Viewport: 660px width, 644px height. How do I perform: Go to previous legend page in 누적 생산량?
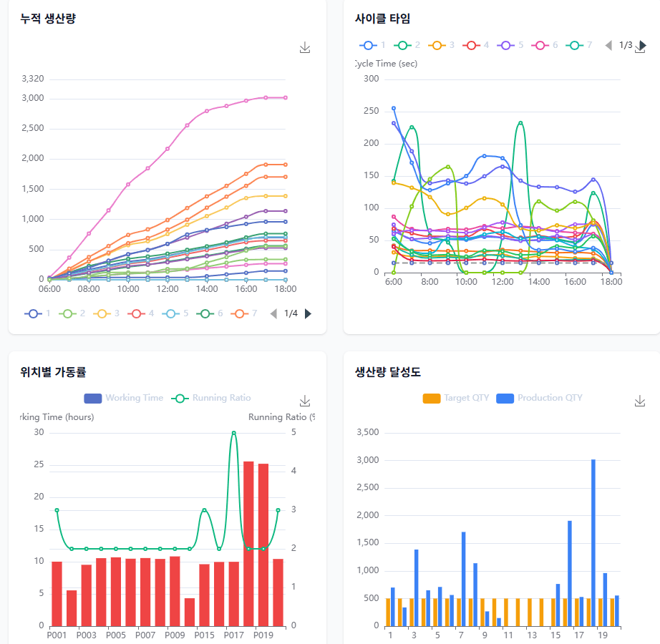[x=273, y=313]
